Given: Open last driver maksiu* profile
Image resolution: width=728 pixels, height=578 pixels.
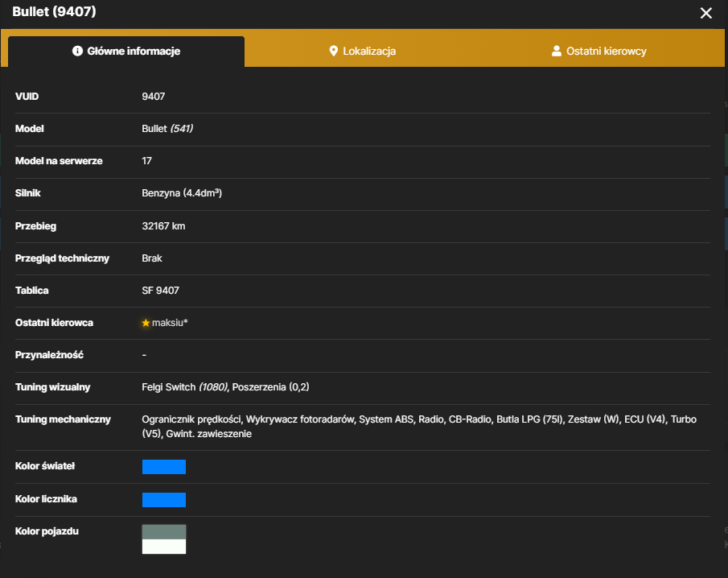Looking at the screenshot, I should click(170, 323).
